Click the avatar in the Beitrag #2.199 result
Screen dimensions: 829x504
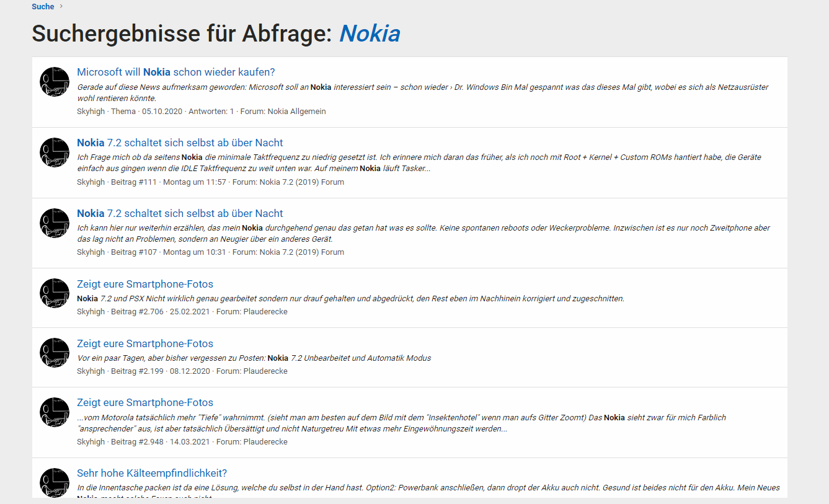pos(55,353)
